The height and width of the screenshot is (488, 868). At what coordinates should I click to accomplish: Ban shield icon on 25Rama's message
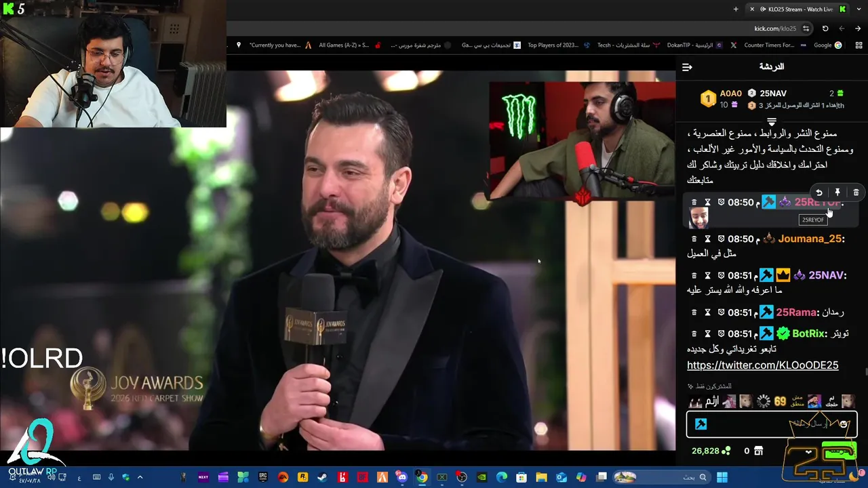pyautogui.click(x=721, y=312)
